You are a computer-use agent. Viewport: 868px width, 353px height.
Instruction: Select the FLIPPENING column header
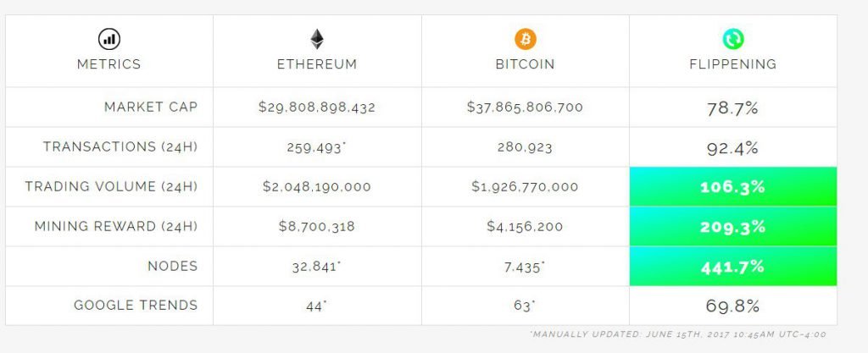tap(733, 64)
